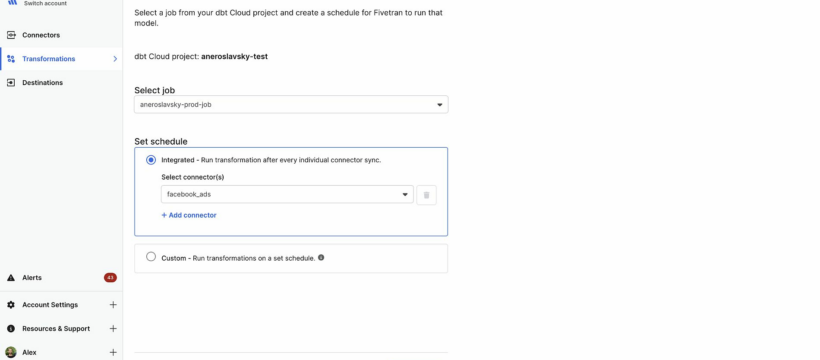This screenshot has height=360, width=820.
Task: Open the facebook_ads connector dropdown
Action: 287,194
